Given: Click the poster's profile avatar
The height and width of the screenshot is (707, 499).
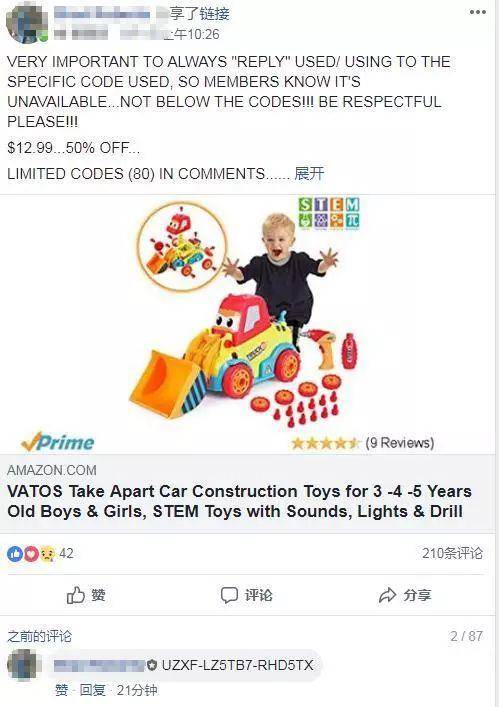Looking at the screenshot, I should pyautogui.click(x=27, y=23).
